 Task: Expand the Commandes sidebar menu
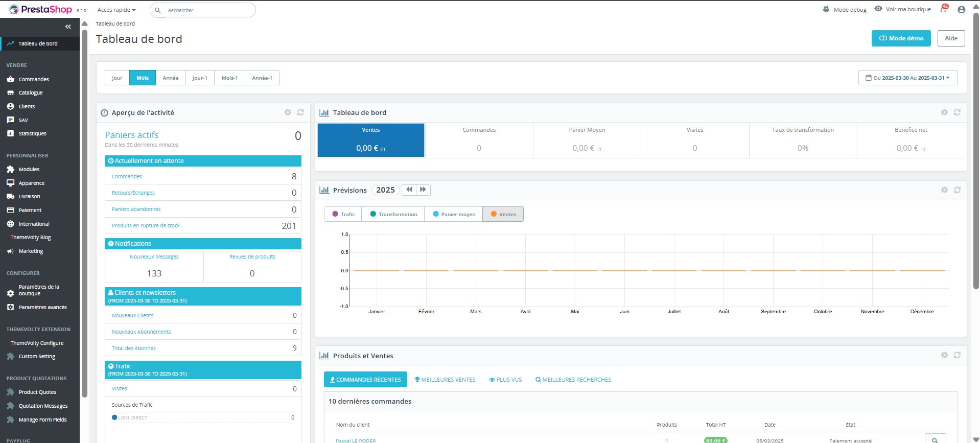34,79
